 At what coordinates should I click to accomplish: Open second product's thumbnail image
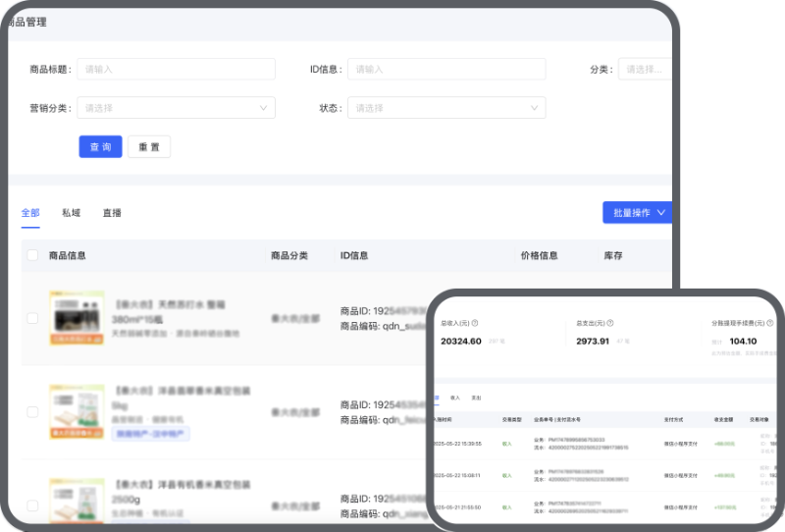tap(77, 412)
